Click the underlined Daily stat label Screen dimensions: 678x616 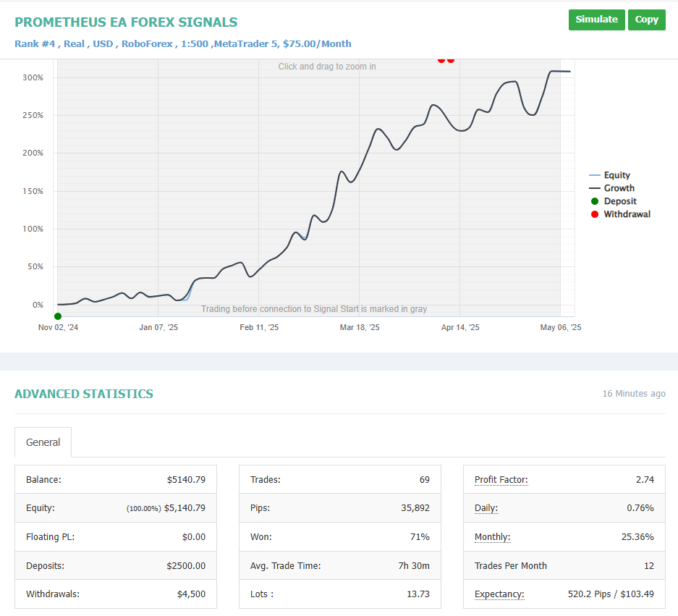(x=486, y=508)
